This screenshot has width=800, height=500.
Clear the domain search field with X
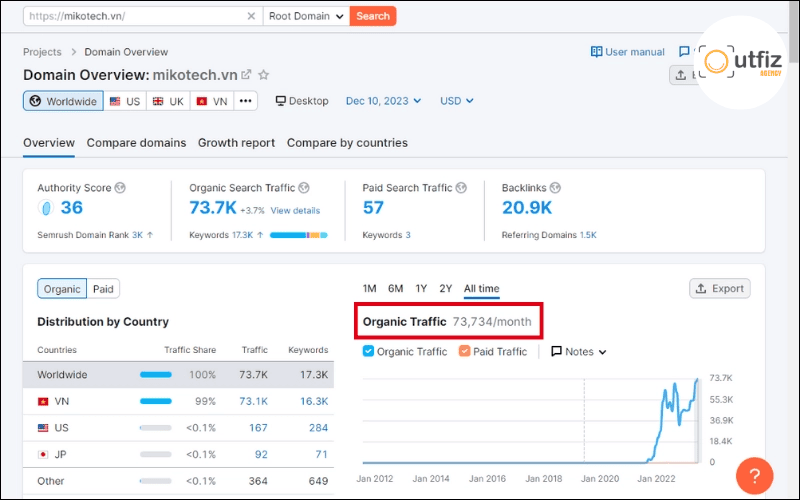click(x=251, y=16)
